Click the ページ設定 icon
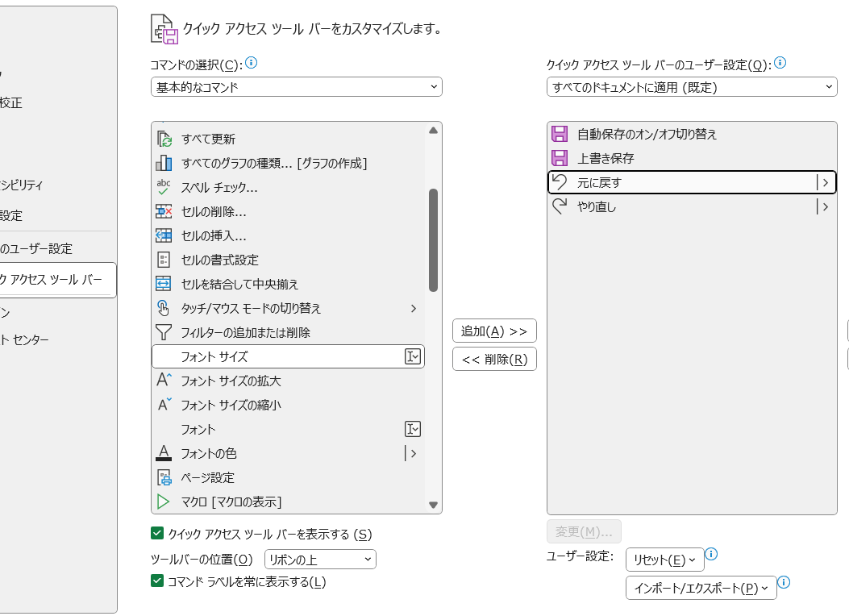Image resolution: width=849 pixels, height=616 pixels. coord(164,477)
